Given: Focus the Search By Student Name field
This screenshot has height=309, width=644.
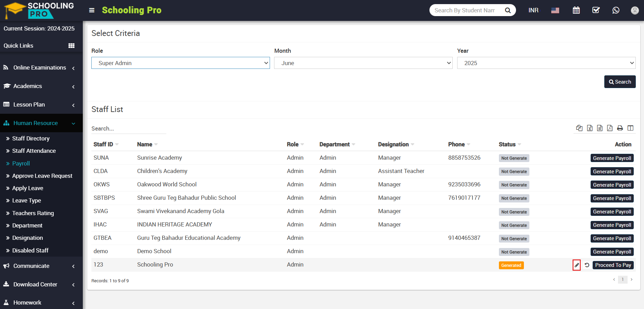Looking at the screenshot, I should tap(465, 10).
